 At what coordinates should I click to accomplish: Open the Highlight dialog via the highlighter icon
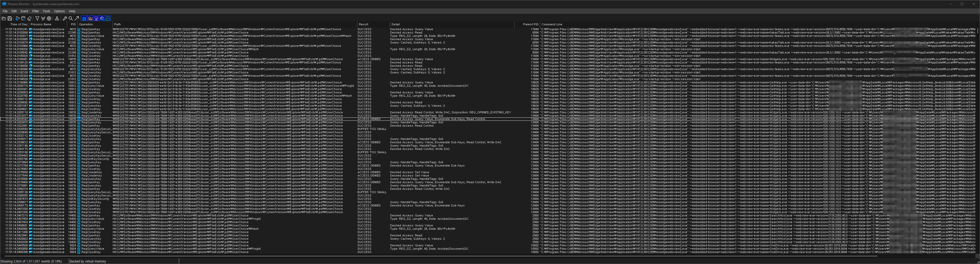click(43, 18)
